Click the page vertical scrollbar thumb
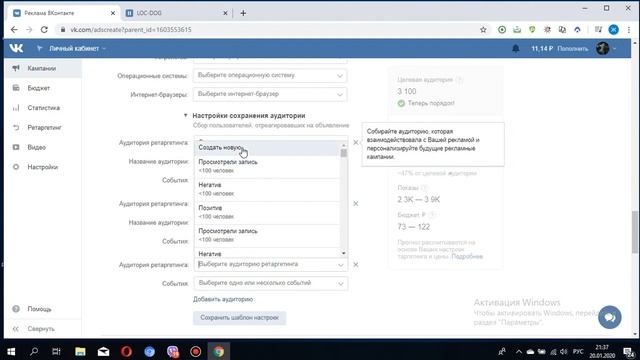This screenshot has width=640, height=360. tap(635, 232)
